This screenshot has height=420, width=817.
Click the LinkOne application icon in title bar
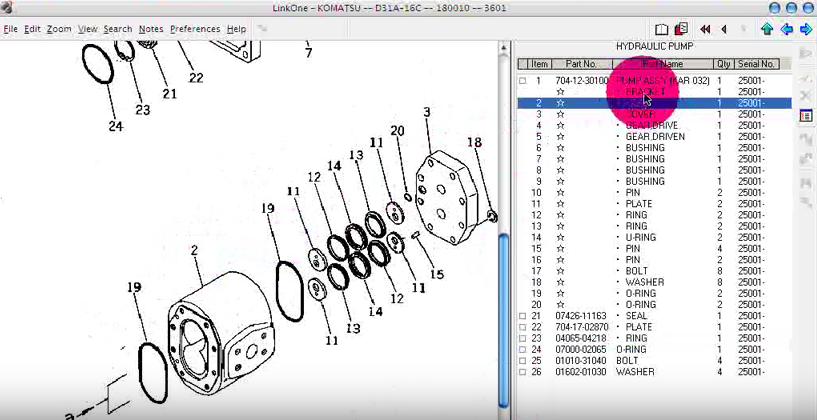click(x=6, y=7)
